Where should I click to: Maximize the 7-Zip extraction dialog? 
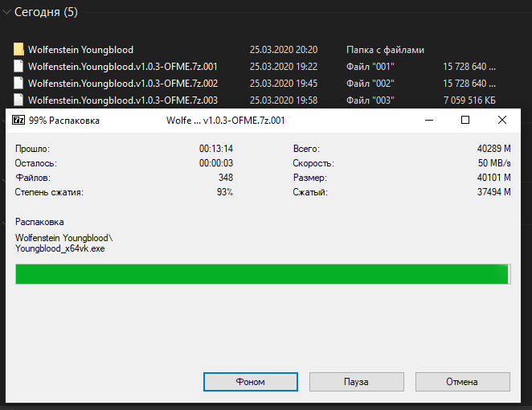[x=465, y=120]
